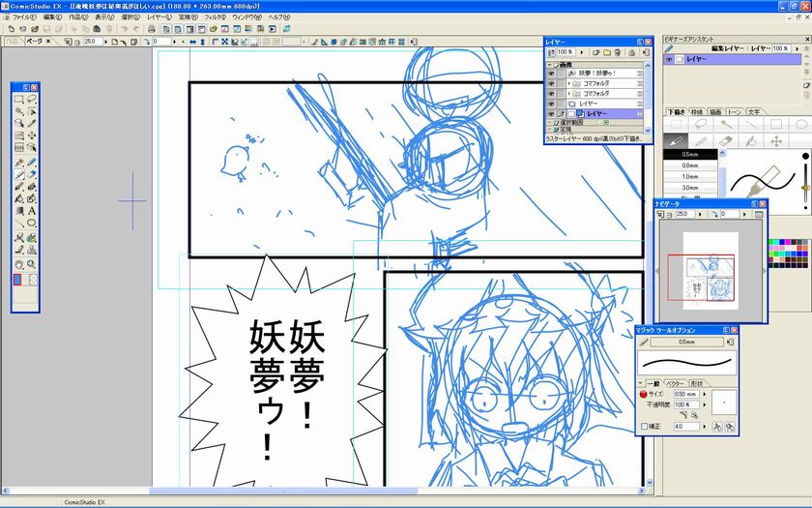Select the move layer tool in toolbox
The image size is (812, 508).
[32, 135]
